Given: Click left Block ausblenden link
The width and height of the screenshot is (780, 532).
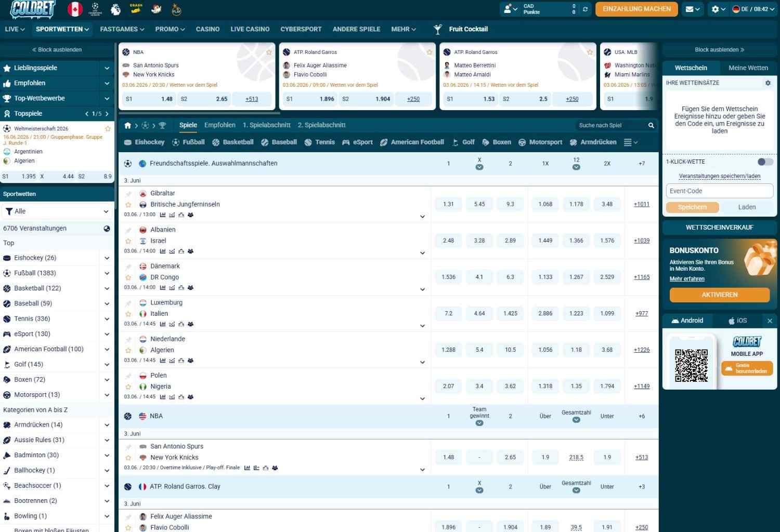Looking at the screenshot, I should [x=57, y=50].
